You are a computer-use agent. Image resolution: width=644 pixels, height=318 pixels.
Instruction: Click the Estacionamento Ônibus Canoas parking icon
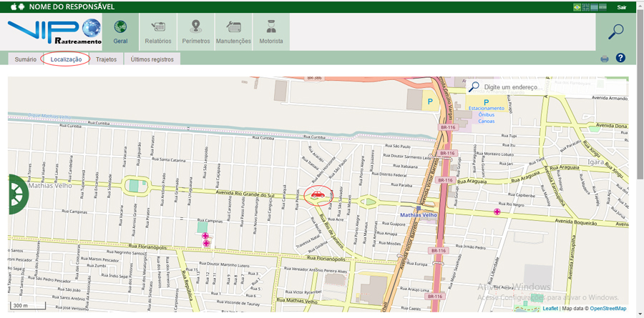click(487, 102)
